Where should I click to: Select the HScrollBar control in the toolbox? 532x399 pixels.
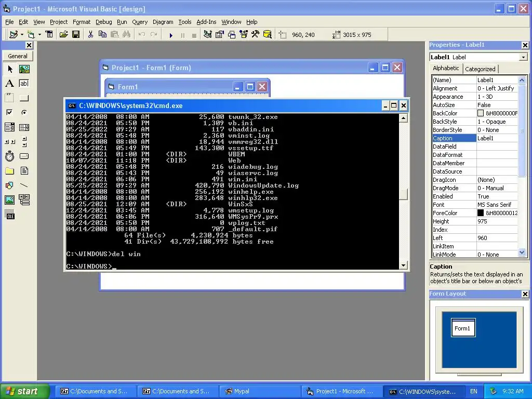(10, 142)
